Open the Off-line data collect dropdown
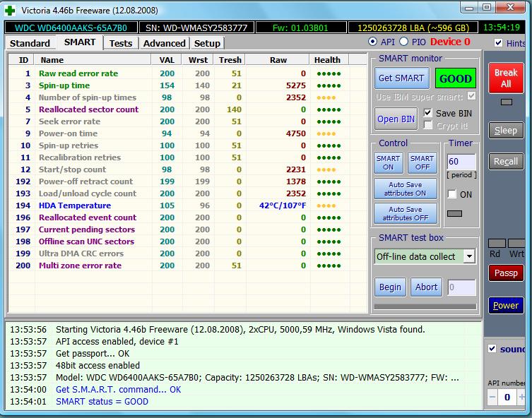Viewport: 532px width, 418px height. click(469, 256)
